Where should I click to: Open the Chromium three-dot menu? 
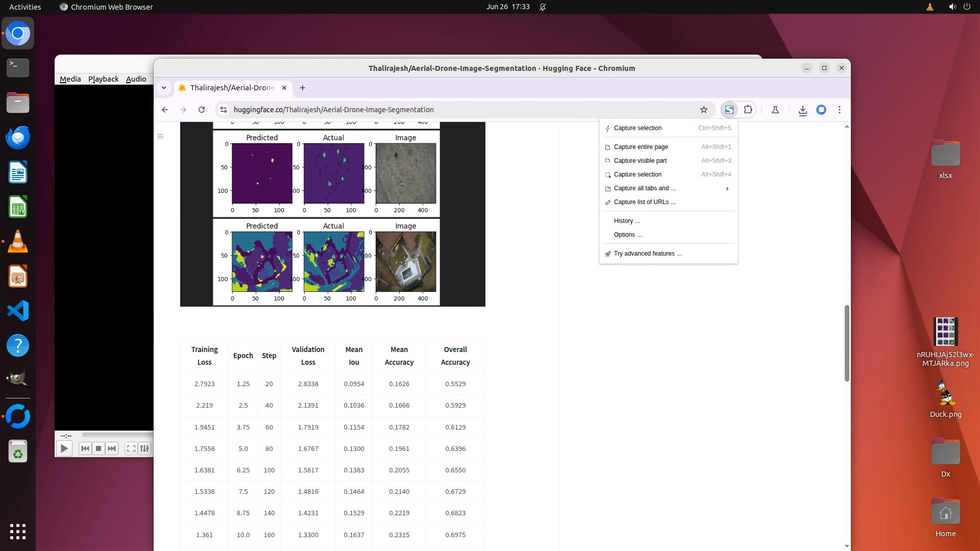pyautogui.click(x=839, y=110)
